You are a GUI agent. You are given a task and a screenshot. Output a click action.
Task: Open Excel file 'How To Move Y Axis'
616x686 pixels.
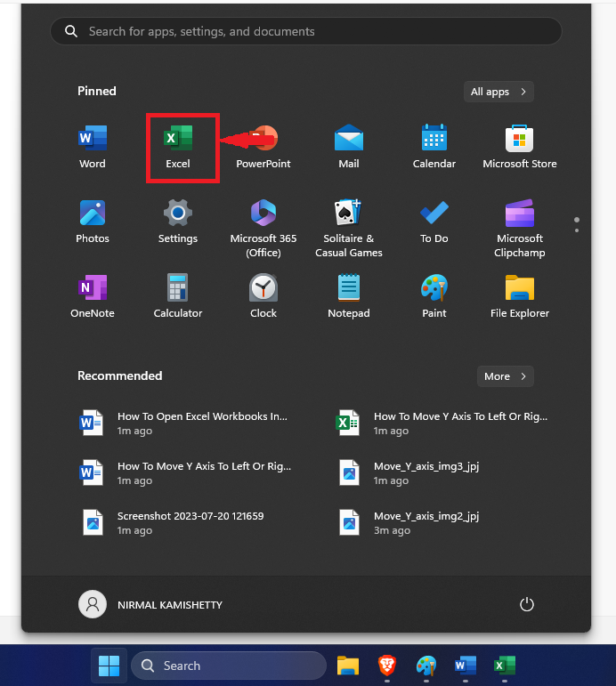[x=442, y=423]
